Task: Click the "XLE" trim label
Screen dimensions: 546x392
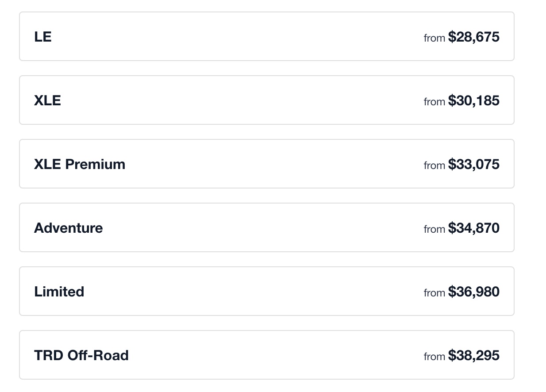Action: 47,100
